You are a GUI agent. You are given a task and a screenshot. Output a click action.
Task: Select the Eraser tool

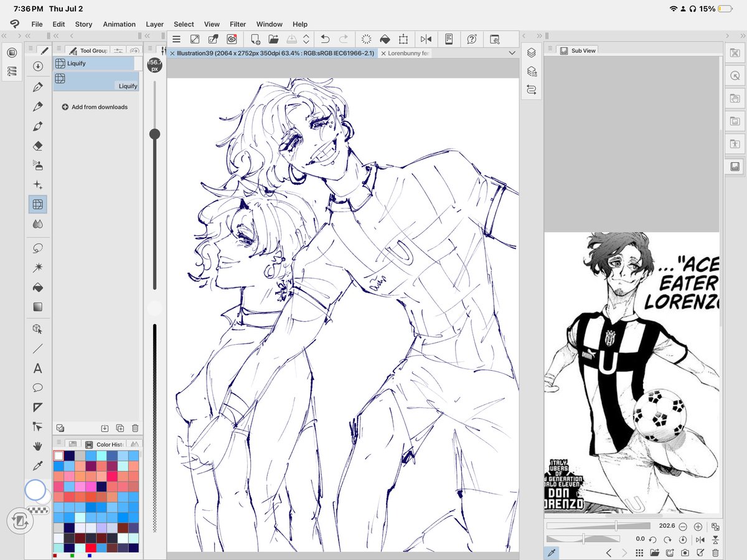37,146
